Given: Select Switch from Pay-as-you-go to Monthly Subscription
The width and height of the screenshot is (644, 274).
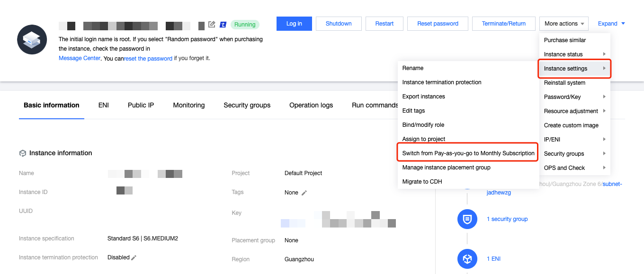Looking at the screenshot, I should coord(468,153).
